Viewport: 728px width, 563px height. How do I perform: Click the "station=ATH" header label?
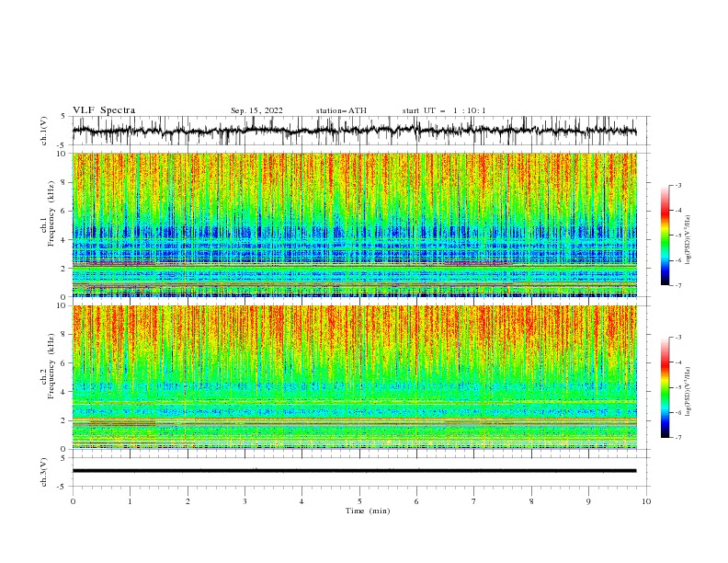341,110
